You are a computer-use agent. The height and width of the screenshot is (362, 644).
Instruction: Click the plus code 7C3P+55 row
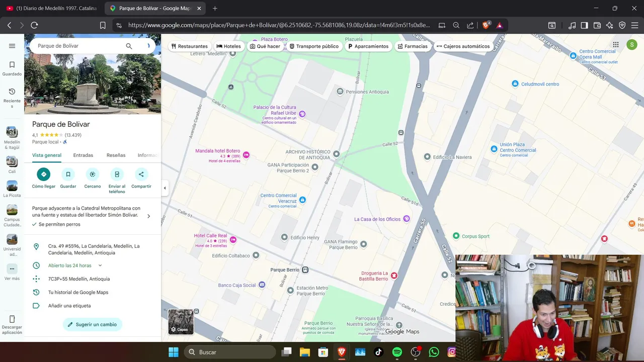[93, 279]
